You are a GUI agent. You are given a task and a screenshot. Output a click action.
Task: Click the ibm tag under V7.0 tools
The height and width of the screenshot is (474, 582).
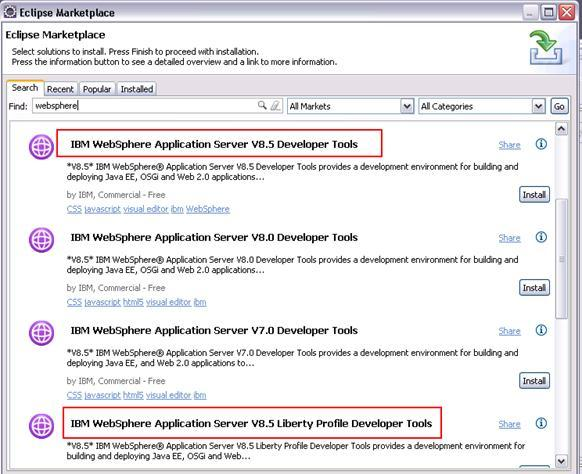click(200, 395)
